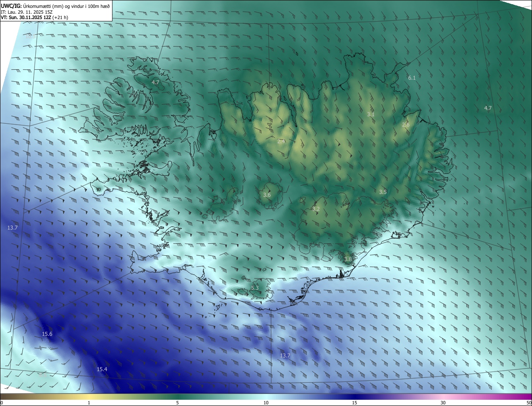The image size is (532, 406).
Task: Click the '0' tick on the color scale
Action: [2, 403]
